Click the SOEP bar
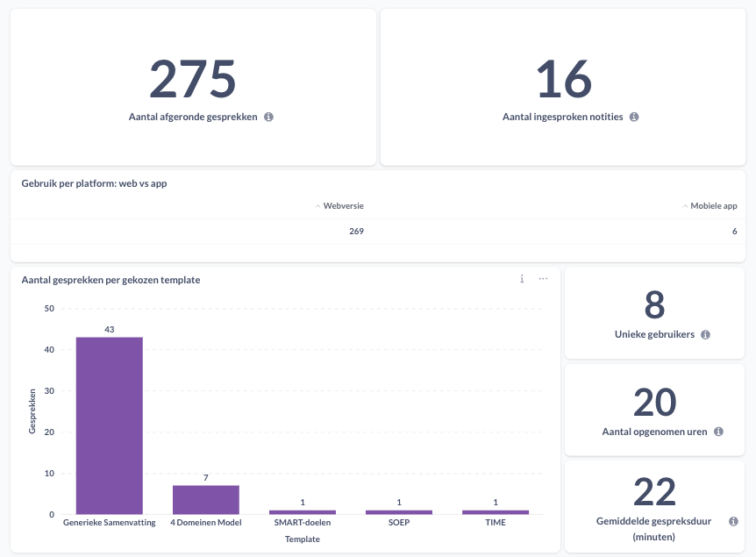This screenshot has width=756, height=557. click(399, 512)
